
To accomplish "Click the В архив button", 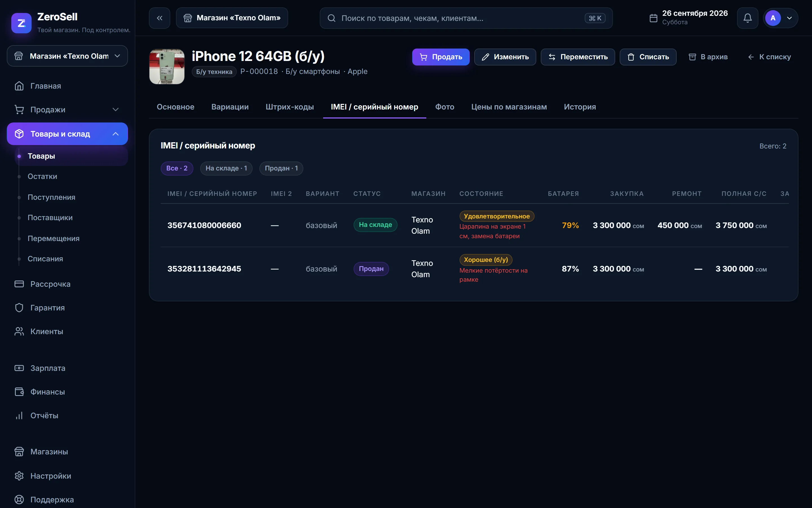I will [x=708, y=57].
